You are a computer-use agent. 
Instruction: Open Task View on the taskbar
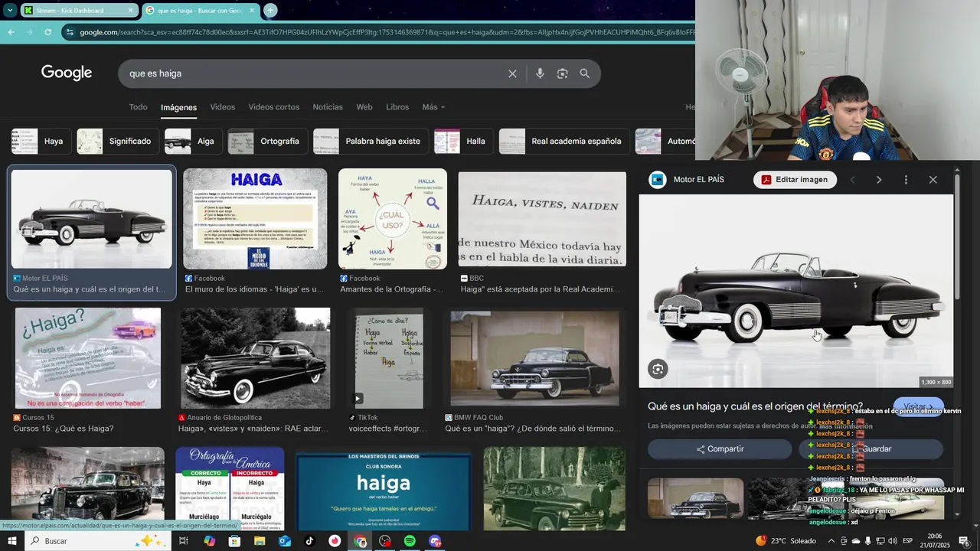[184, 541]
